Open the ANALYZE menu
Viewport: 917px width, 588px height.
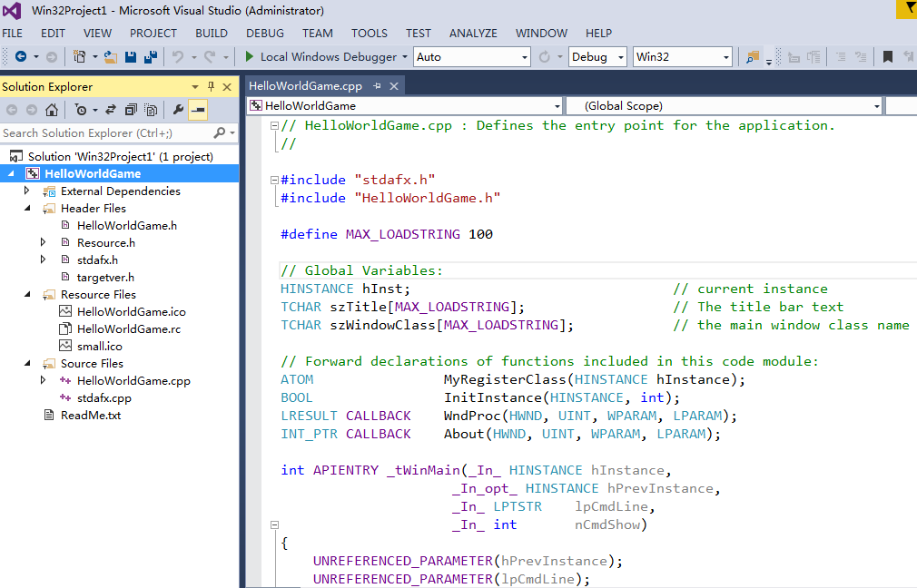point(473,34)
